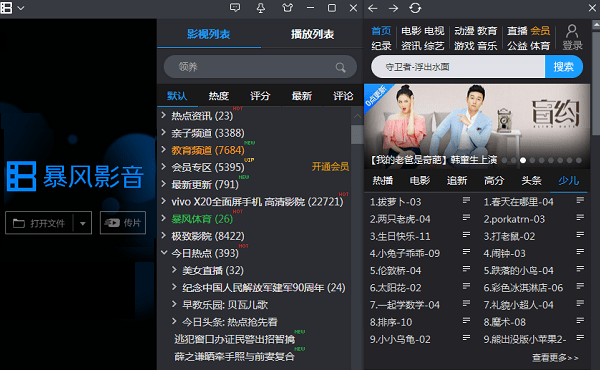Sort list by 最新
The image size is (600, 370).
(x=302, y=96)
